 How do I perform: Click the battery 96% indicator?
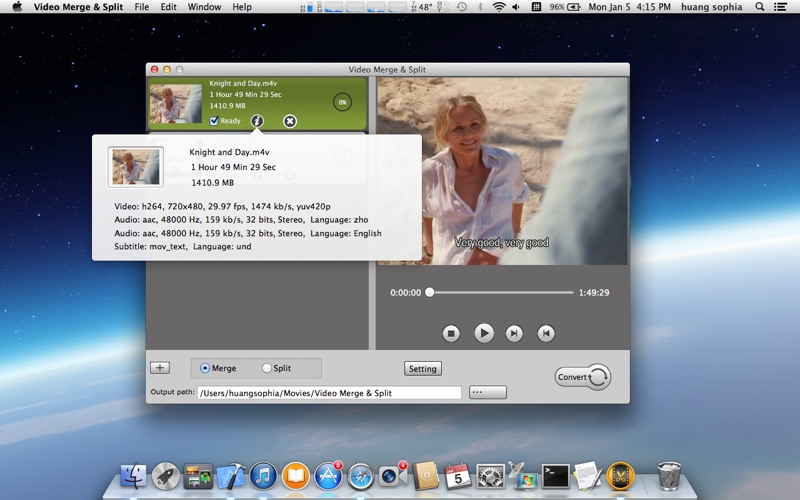(x=565, y=7)
